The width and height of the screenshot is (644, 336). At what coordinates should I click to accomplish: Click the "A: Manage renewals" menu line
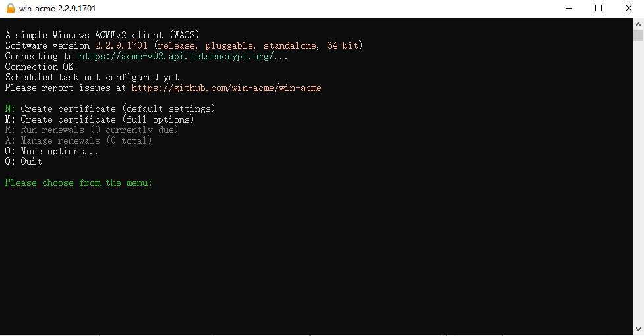(78, 140)
